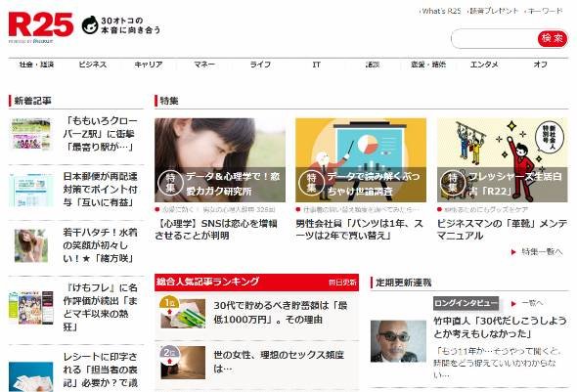Viewport: 577px width, 392px height.
Task: Read ビジネスマンの「革靴」メンテ article
Action: [x=502, y=230]
